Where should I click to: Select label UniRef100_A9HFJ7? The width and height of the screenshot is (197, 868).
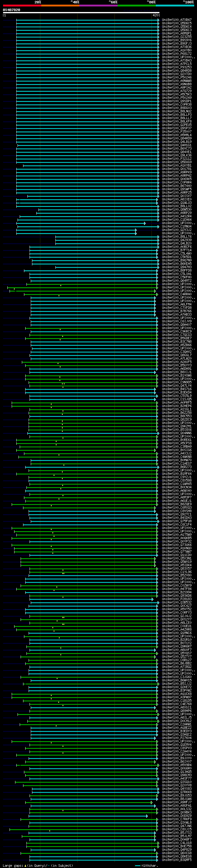(x=177, y=802)
